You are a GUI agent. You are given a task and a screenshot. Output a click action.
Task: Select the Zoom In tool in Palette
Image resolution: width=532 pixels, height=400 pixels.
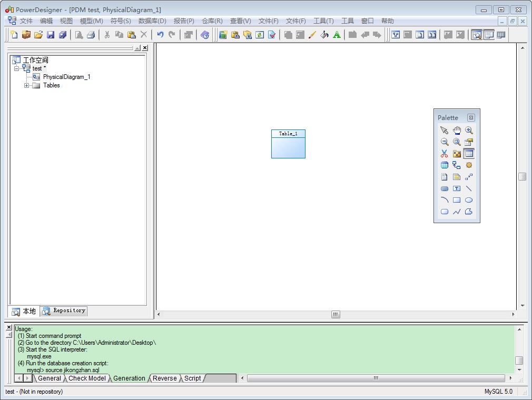[469, 130]
